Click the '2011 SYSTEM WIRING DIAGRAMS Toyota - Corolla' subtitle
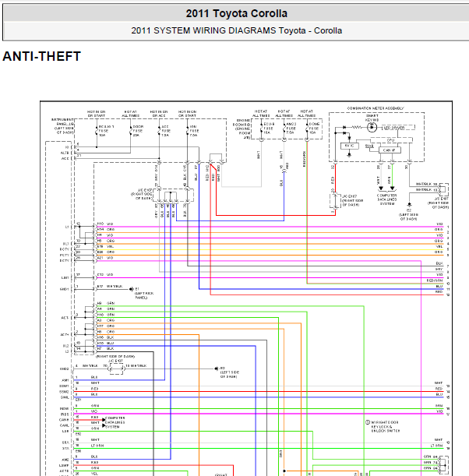 [x=237, y=30]
